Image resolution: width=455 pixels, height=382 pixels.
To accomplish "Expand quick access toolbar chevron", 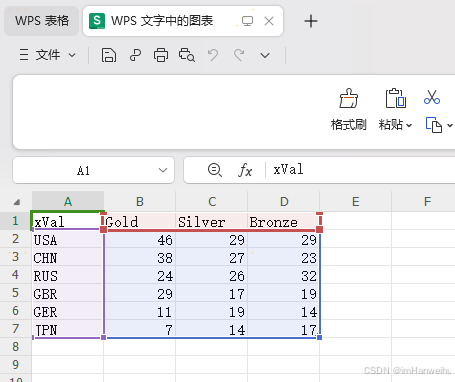I will pyautogui.click(x=265, y=55).
